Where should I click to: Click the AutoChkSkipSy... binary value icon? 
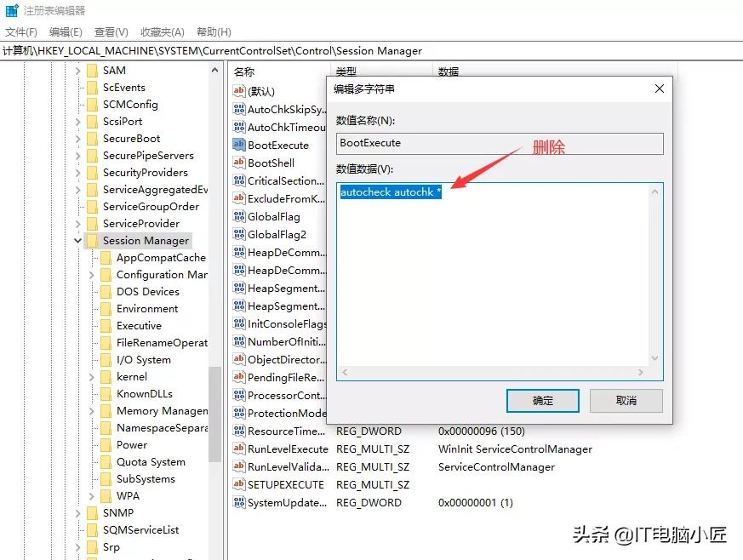tap(239, 109)
